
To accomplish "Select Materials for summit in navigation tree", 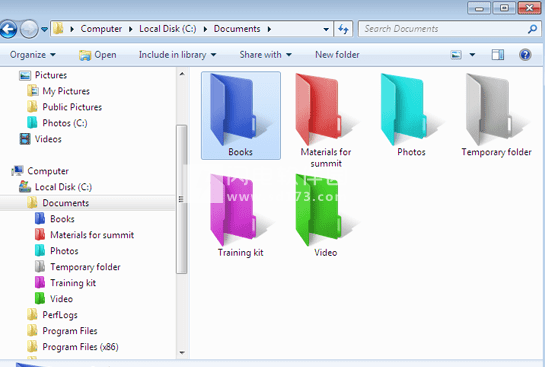I will (x=92, y=235).
